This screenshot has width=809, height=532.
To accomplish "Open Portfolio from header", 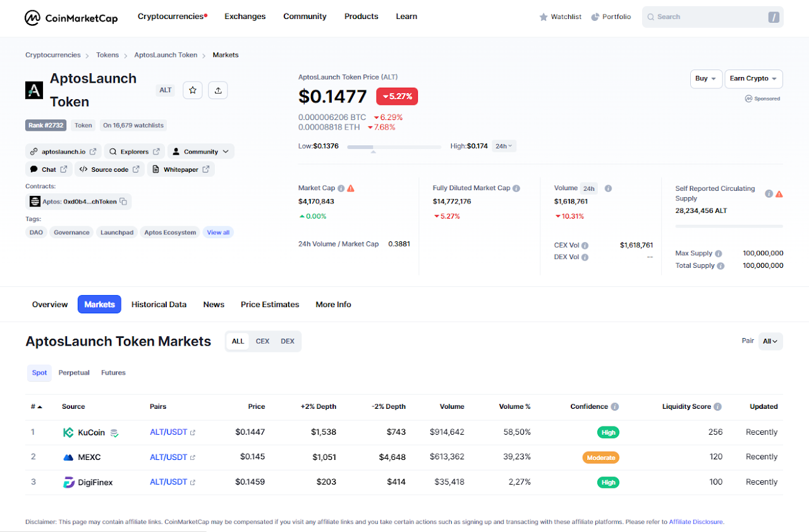I will (611, 17).
